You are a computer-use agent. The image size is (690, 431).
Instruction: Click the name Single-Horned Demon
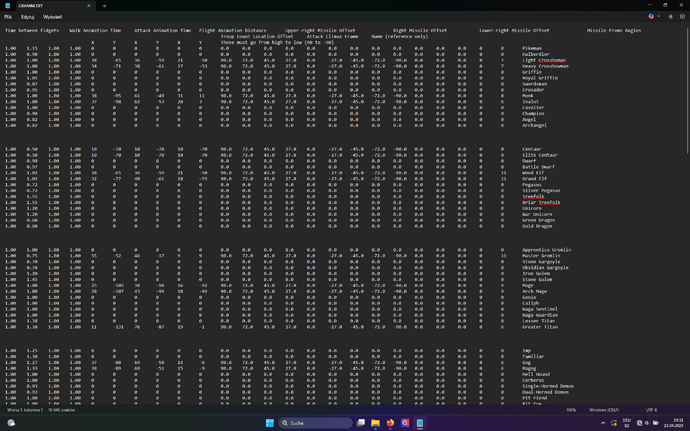[548, 386]
